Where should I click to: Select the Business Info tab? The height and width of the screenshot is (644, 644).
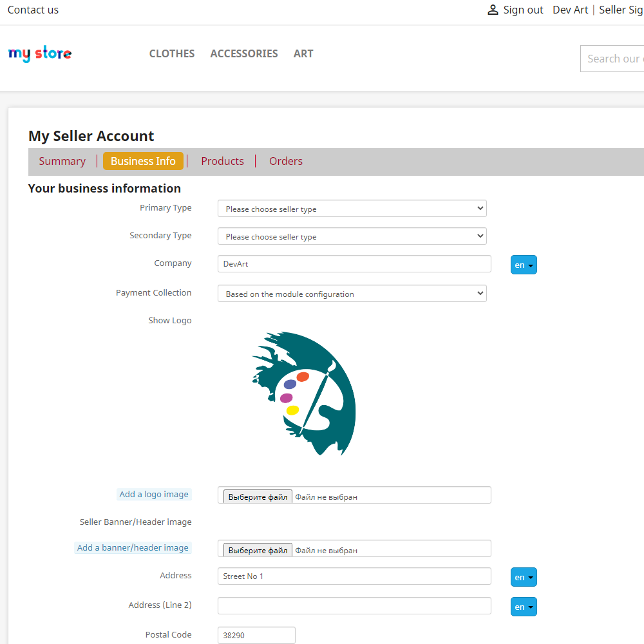click(x=143, y=161)
